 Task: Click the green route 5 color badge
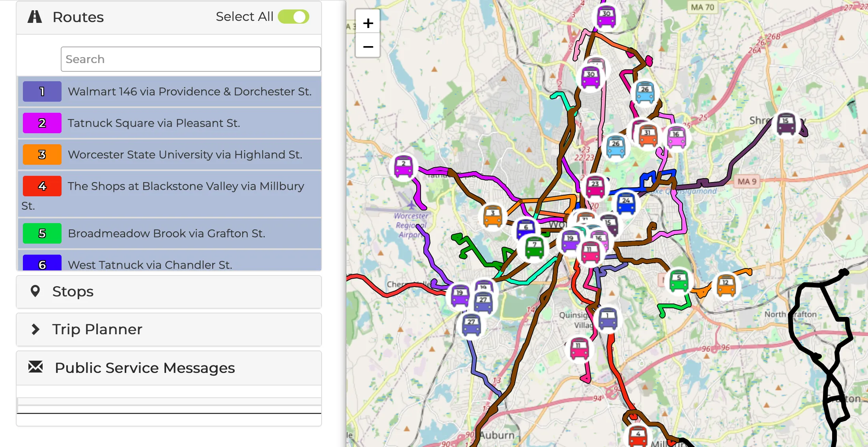click(x=42, y=233)
